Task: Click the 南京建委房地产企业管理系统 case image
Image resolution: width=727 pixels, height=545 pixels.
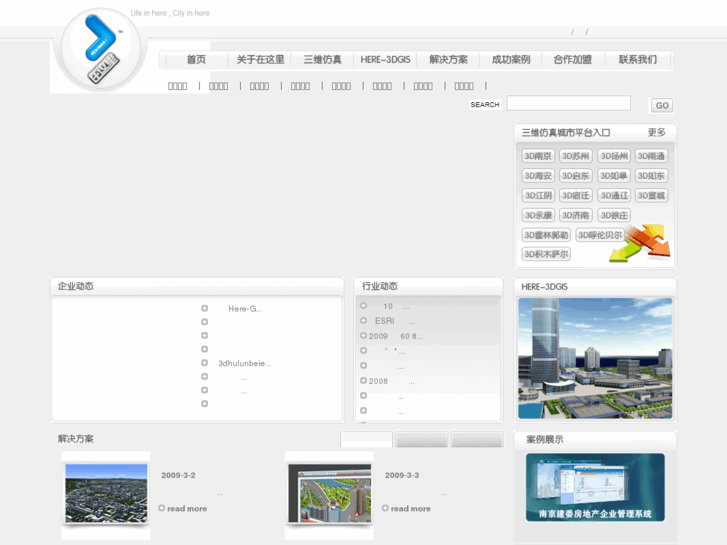Action: tap(595, 487)
